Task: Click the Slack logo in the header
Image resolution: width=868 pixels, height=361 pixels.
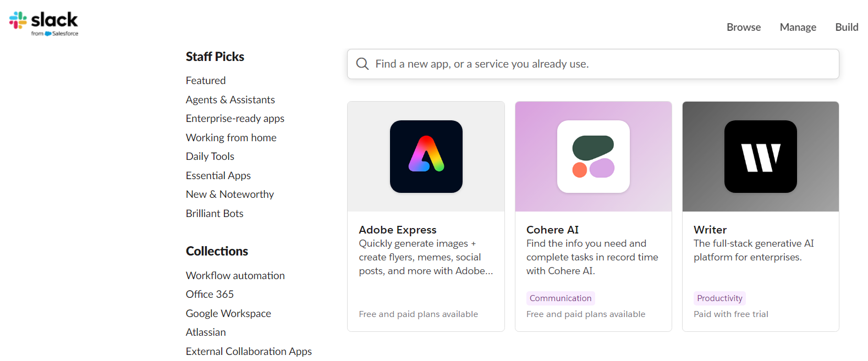Action: (x=44, y=23)
